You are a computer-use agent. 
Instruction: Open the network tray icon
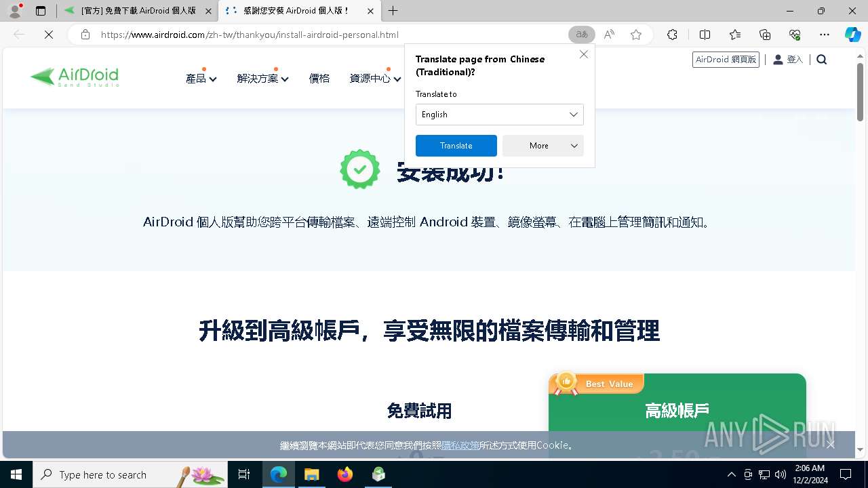[x=764, y=474]
